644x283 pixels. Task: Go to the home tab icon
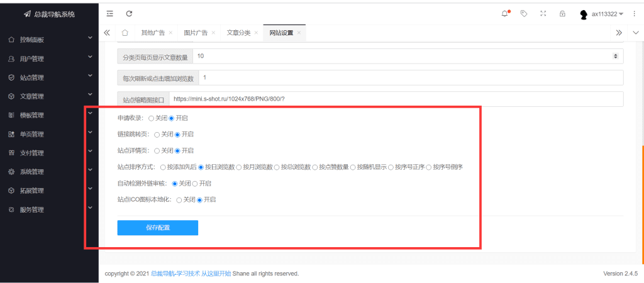[x=125, y=33]
